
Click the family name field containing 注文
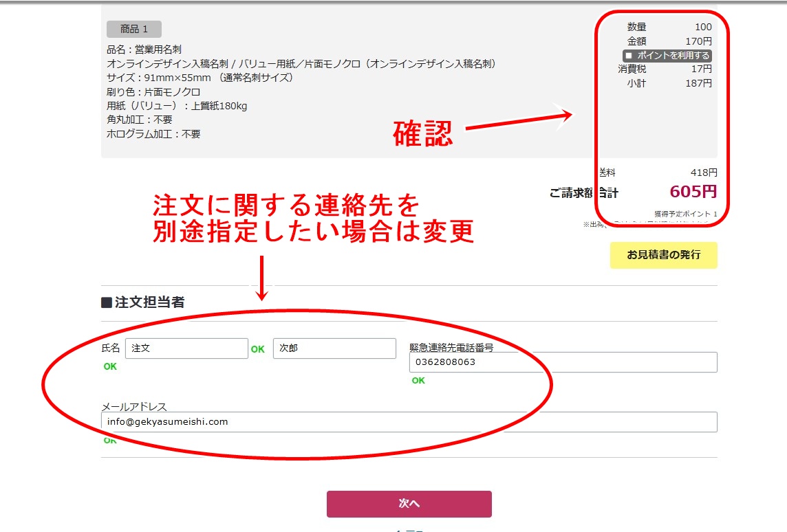[x=186, y=348]
